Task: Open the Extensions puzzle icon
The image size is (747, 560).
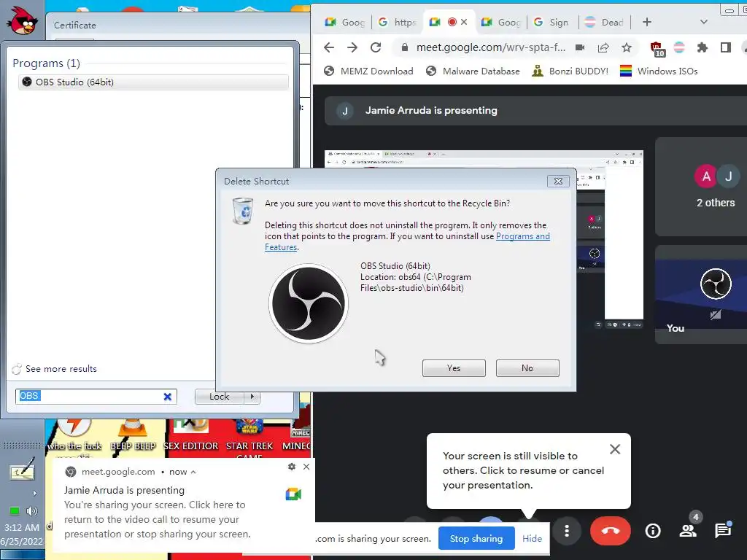Action: coord(703,47)
